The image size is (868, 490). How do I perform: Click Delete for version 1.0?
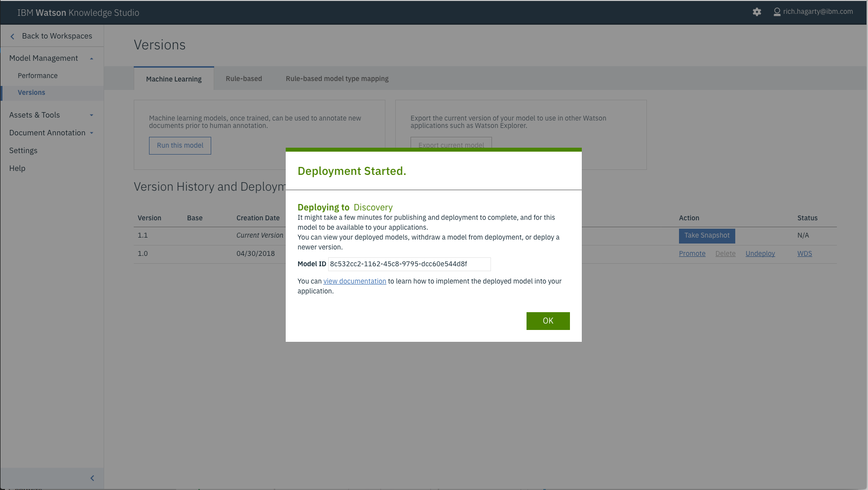(x=725, y=253)
